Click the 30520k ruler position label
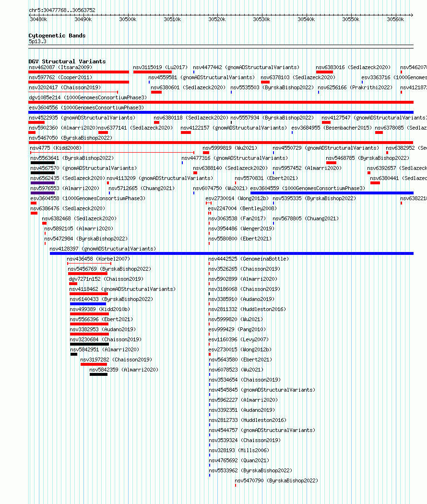The width and height of the screenshot is (427, 504). coord(217,19)
